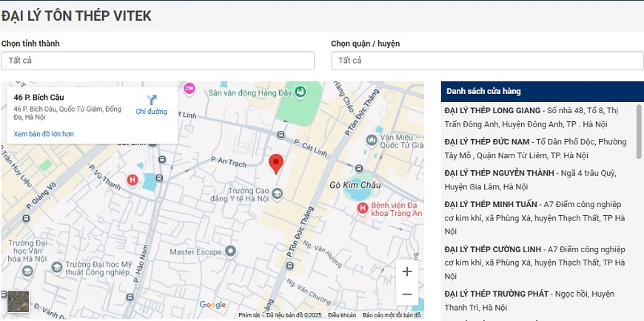
Task: Open the Chọn quận / huyện dropdown
Action: 487,61
